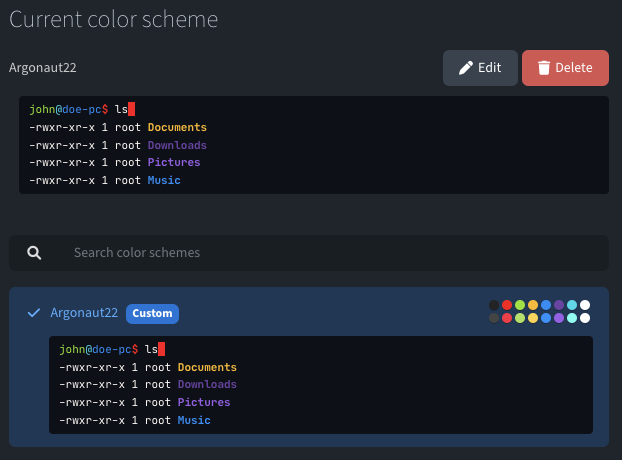Click the yellow swatch in top row

coord(533,305)
